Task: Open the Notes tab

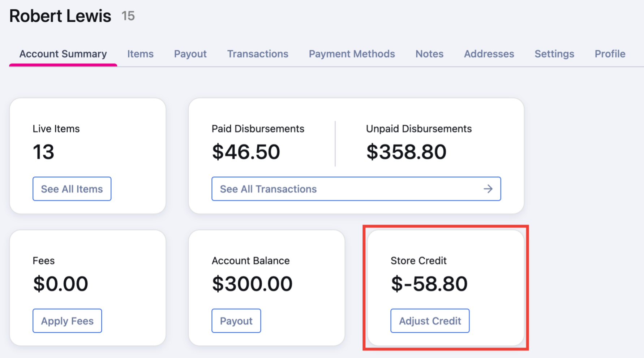Action: [429, 54]
